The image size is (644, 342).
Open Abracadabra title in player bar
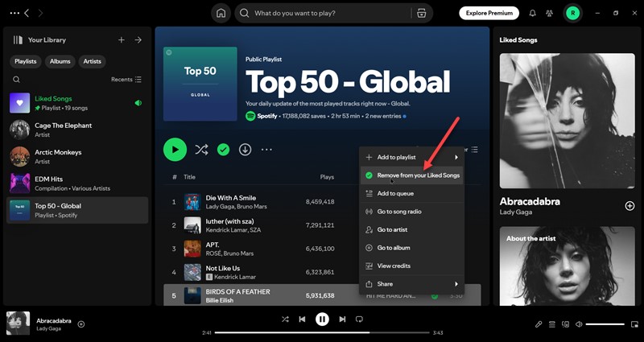54,320
